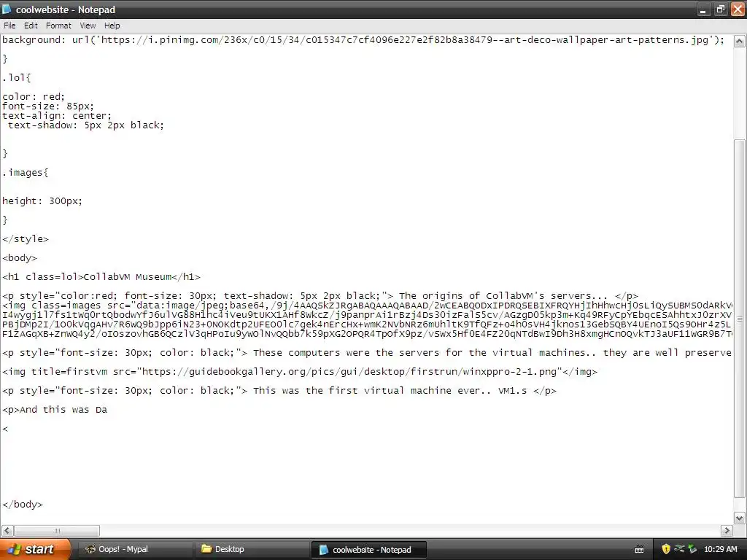Image resolution: width=747 pixels, height=560 pixels.
Task: Click the "This was the first virtual machine" line
Action: click(279, 391)
